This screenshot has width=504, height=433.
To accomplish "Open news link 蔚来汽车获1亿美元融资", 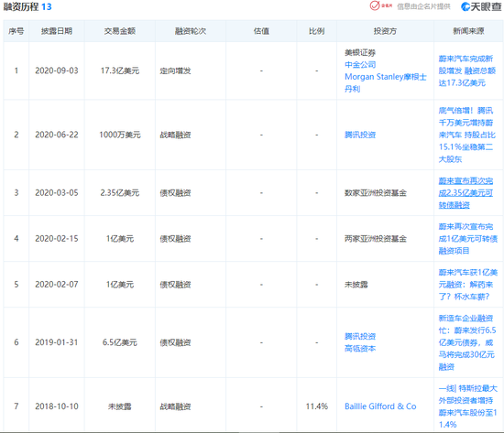I will (x=468, y=285).
